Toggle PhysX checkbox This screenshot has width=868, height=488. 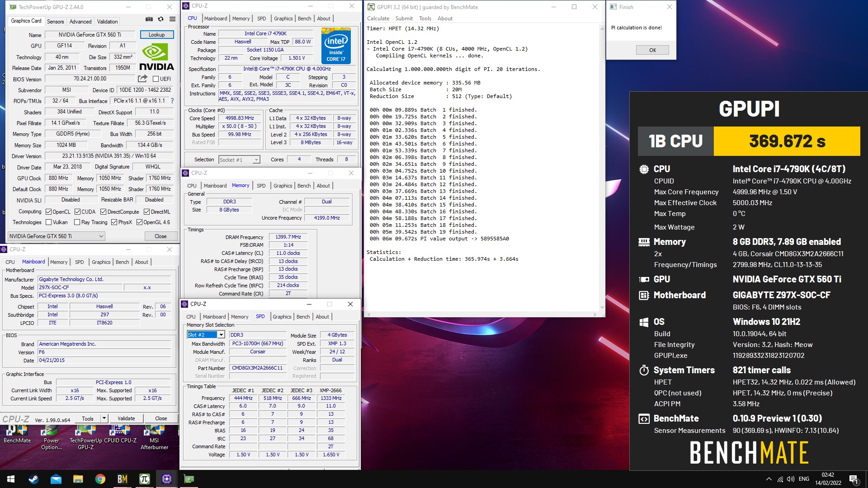tap(114, 222)
